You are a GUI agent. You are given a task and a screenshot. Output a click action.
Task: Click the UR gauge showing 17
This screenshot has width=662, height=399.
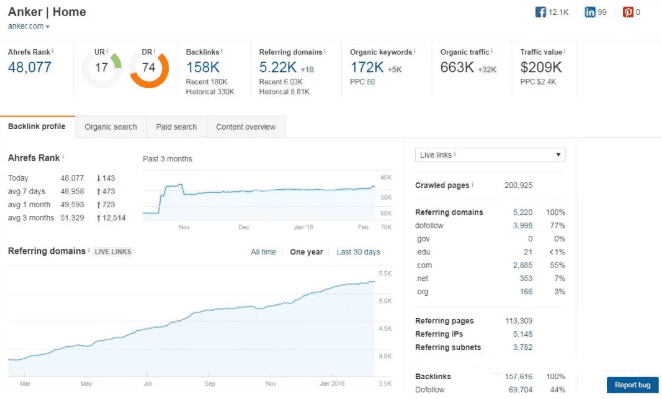[x=101, y=68]
